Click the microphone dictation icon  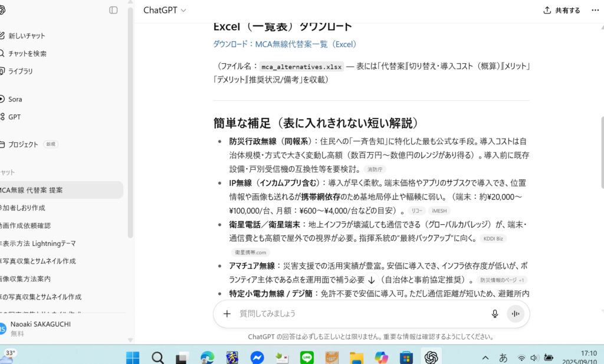495,314
